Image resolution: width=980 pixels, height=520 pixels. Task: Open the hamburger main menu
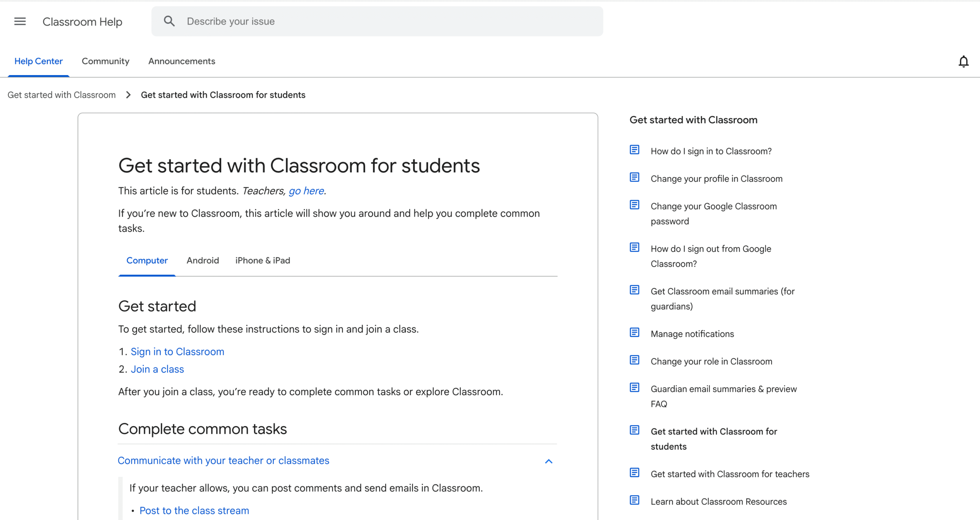(20, 21)
